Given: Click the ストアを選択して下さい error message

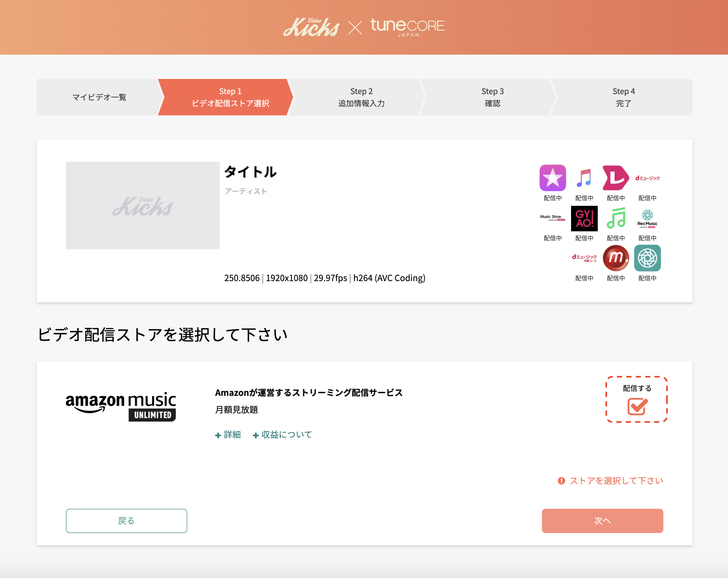Looking at the screenshot, I should [616, 481].
